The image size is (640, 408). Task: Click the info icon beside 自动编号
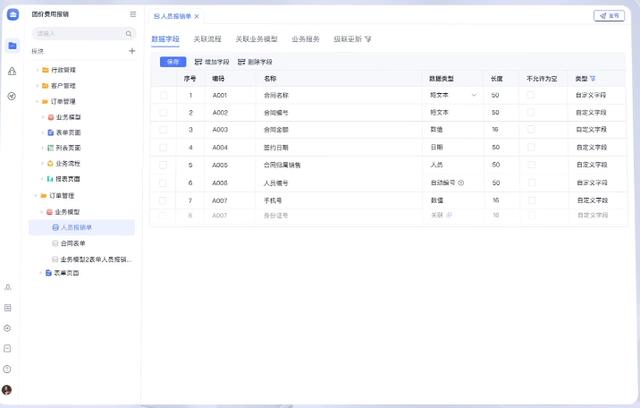[x=461, y=183]
